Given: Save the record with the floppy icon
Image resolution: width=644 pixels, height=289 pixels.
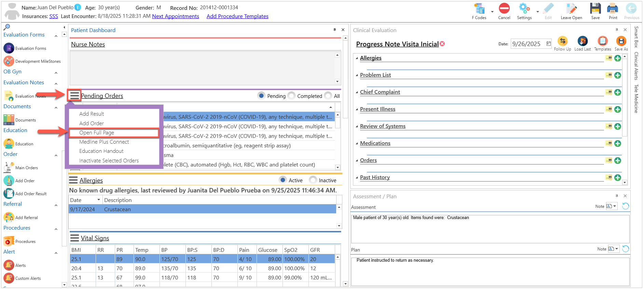Looking at the screenshot, I should [595, 9].
